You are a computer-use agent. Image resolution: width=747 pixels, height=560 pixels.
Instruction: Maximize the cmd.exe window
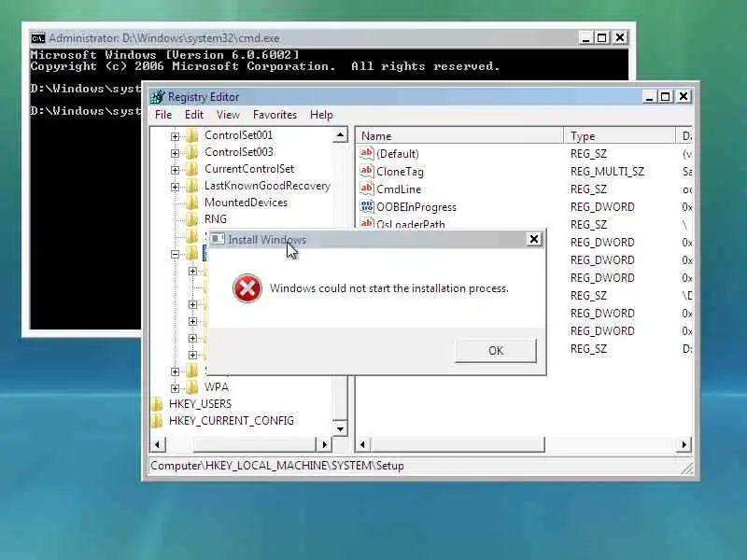(601, 37)
